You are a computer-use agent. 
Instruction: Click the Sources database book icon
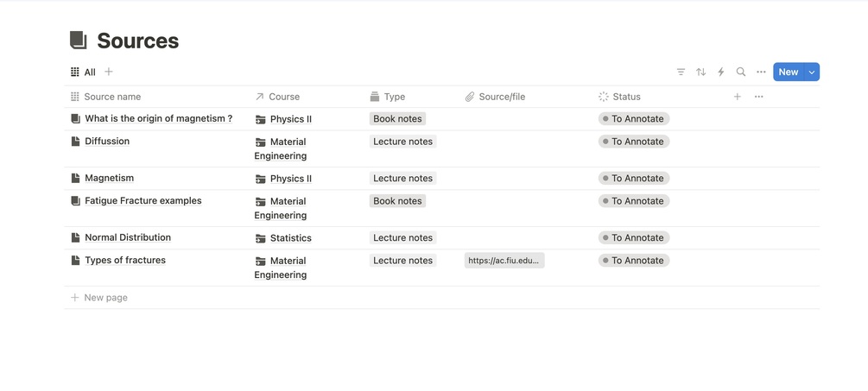(79, 41)
